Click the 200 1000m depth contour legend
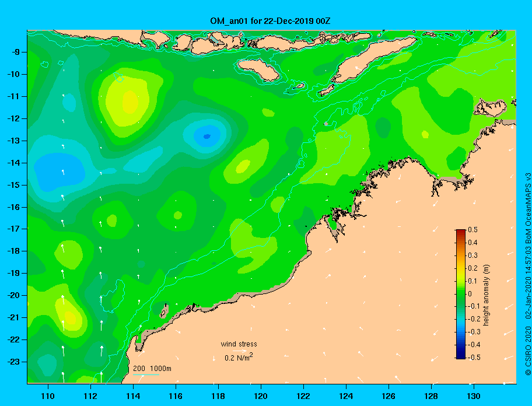This screenshot has height=406, width=532. click(x=152, y=369)
